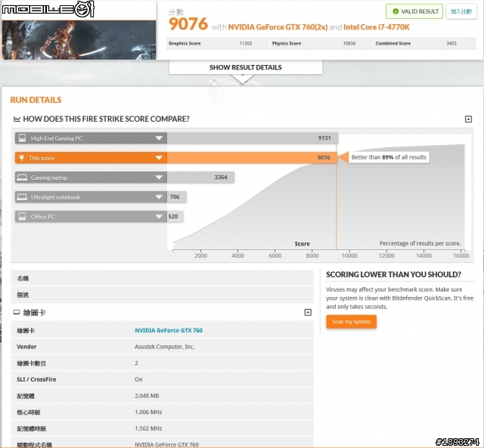Click the RUN DETAILS heading
Screen dimensions: 484x448
pyautogui.click(x=36, y=100)
